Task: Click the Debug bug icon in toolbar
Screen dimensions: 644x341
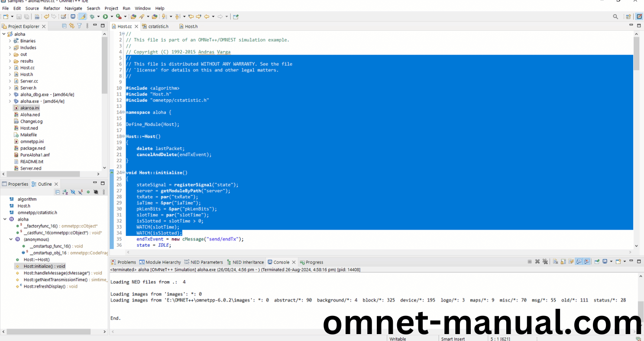Action: point(92,17)
